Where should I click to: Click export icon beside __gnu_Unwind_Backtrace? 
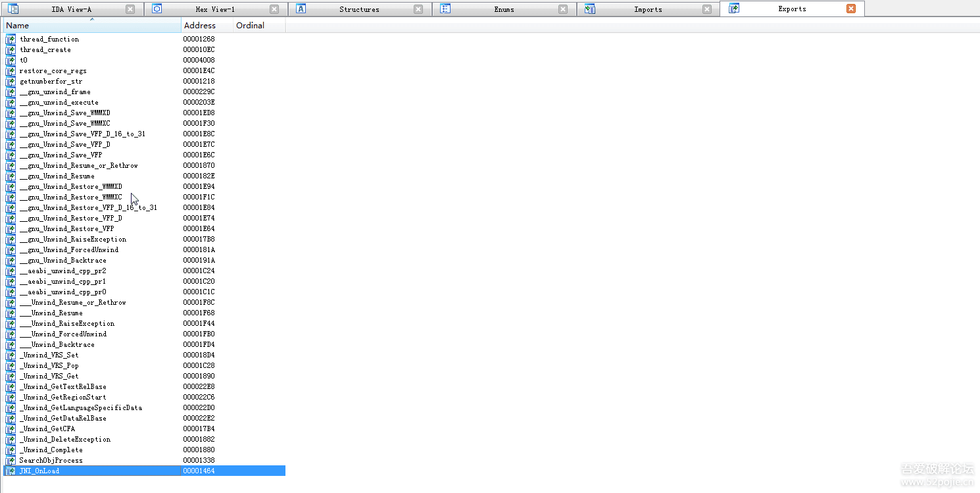(x=11, y=261)
